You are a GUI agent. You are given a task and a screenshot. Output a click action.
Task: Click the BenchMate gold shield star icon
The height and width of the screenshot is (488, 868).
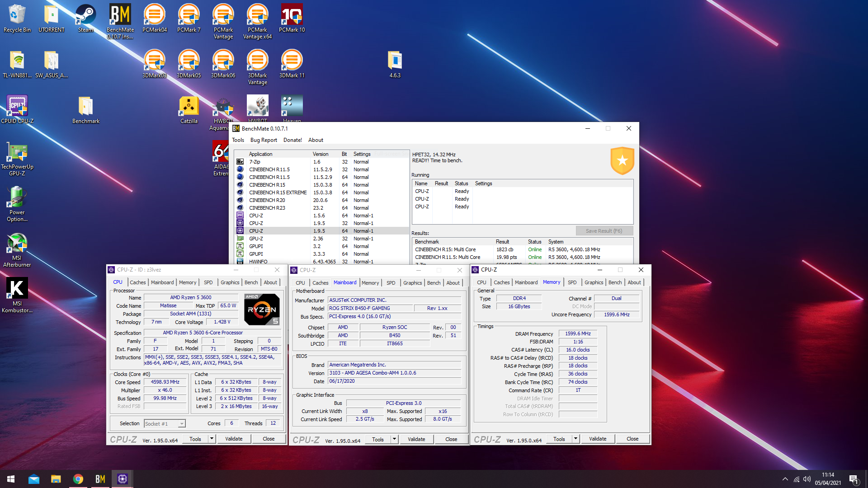[622, 160]
